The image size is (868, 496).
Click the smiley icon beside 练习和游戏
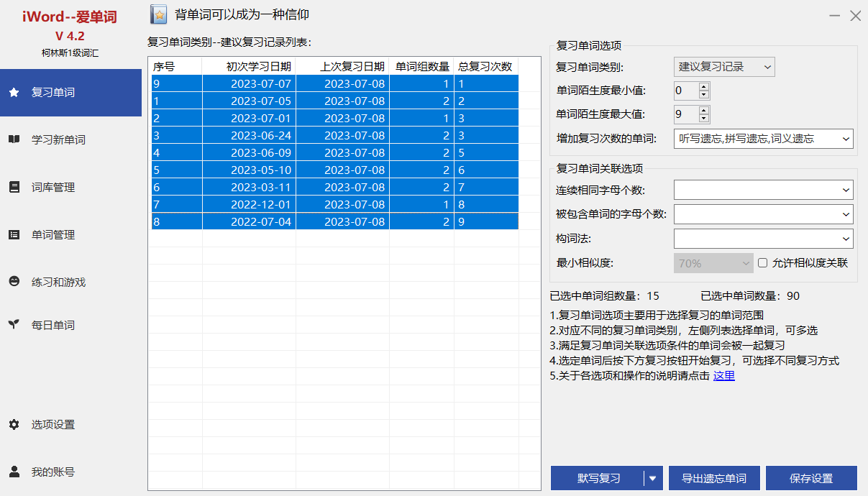click(x=14, y=283)
